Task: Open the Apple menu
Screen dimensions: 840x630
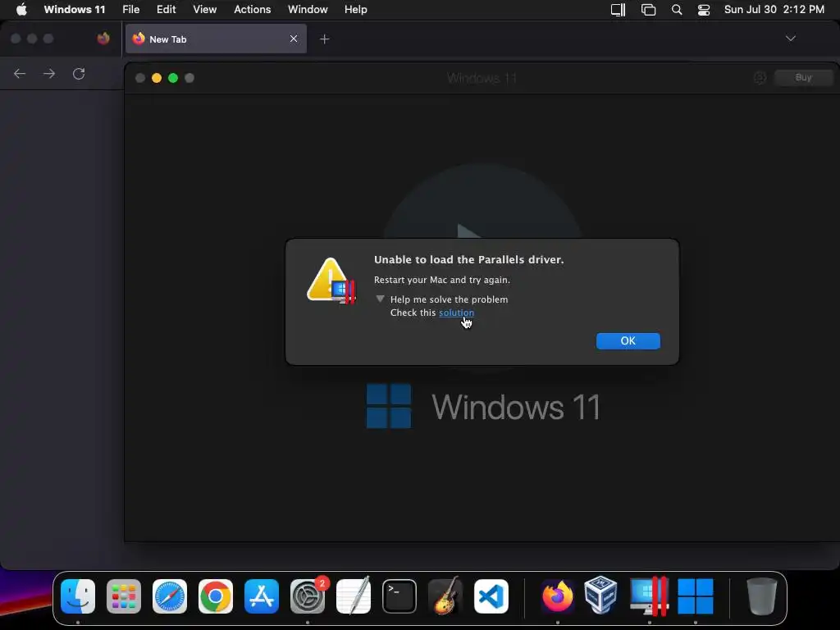Action: click(21, 9)
